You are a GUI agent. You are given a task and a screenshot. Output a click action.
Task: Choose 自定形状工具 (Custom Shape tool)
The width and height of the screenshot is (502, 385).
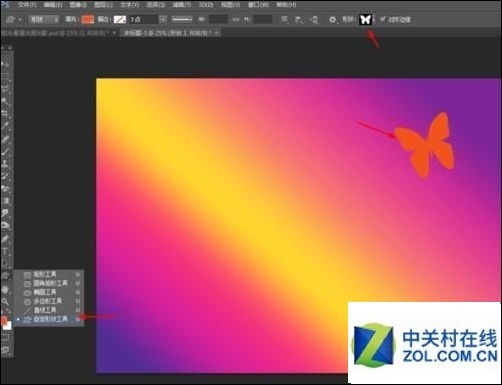point(49,319)
